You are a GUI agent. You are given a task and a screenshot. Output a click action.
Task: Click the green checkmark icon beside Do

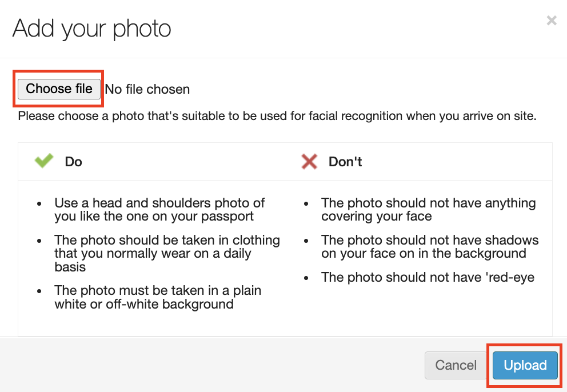coord(44,162)
